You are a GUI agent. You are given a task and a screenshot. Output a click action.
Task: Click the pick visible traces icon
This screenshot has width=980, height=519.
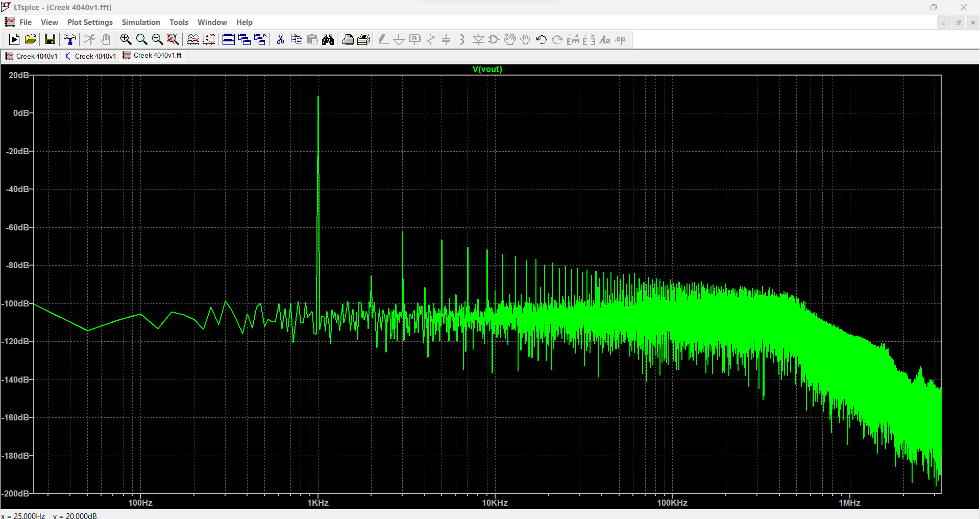click(193, 39)
